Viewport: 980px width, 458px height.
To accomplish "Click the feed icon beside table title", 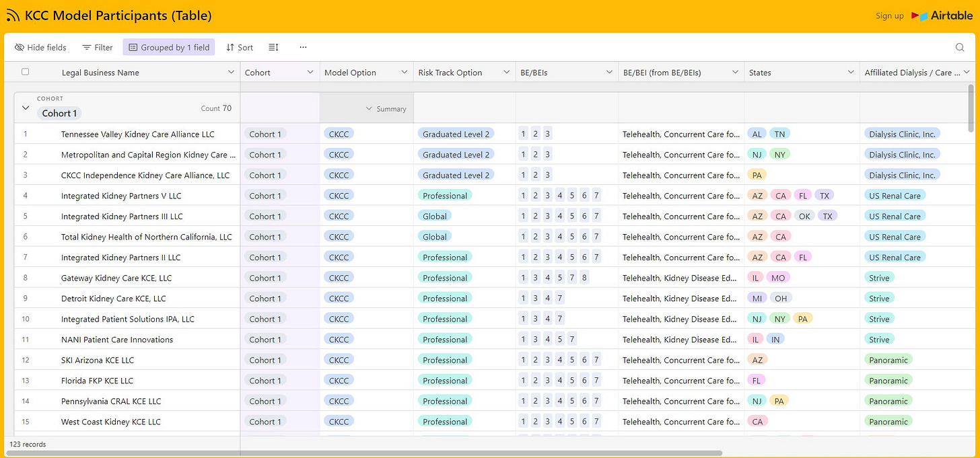I will (x=13, y=15).
